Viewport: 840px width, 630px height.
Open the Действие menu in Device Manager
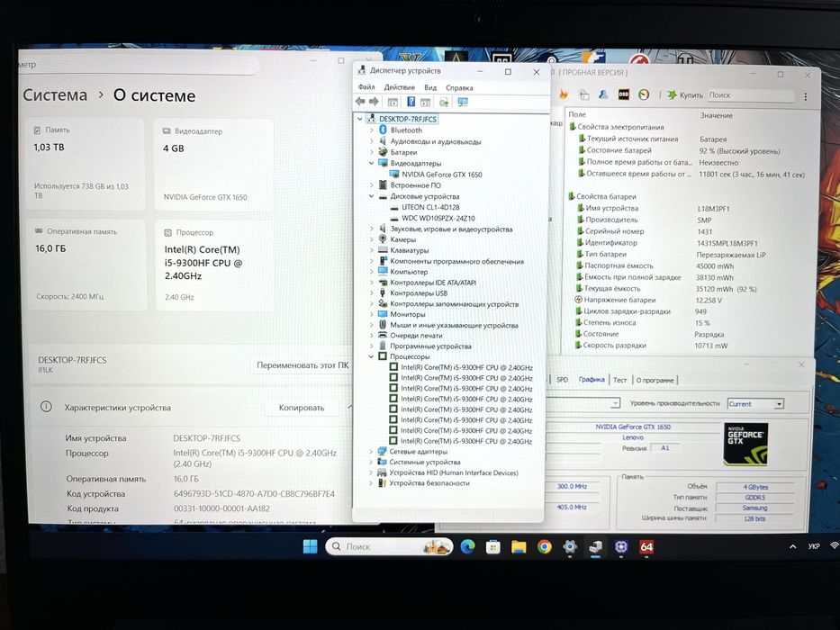pos(399,87)
